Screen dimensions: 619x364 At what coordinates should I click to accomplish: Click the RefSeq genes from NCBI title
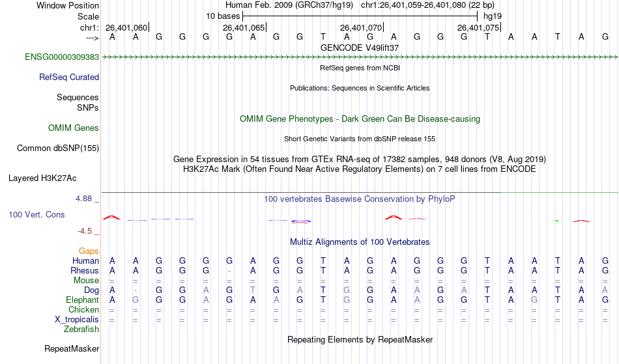click(360, 68)
